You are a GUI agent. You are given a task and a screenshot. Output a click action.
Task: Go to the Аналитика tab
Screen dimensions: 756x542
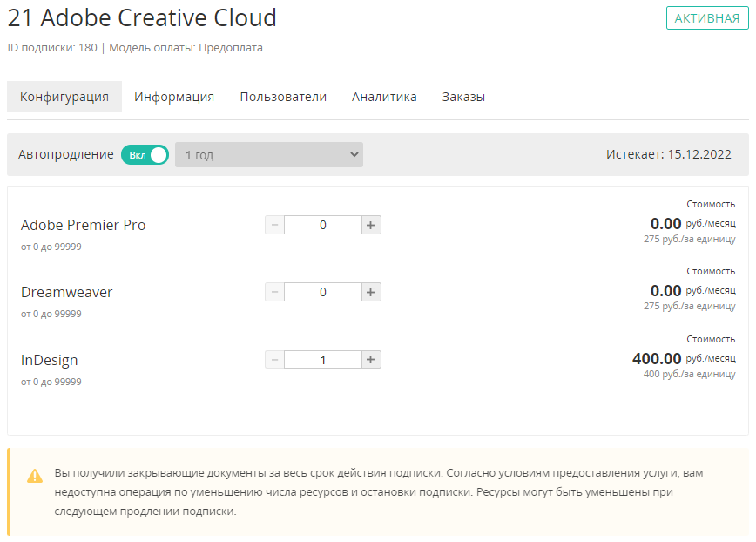point(384,97)
